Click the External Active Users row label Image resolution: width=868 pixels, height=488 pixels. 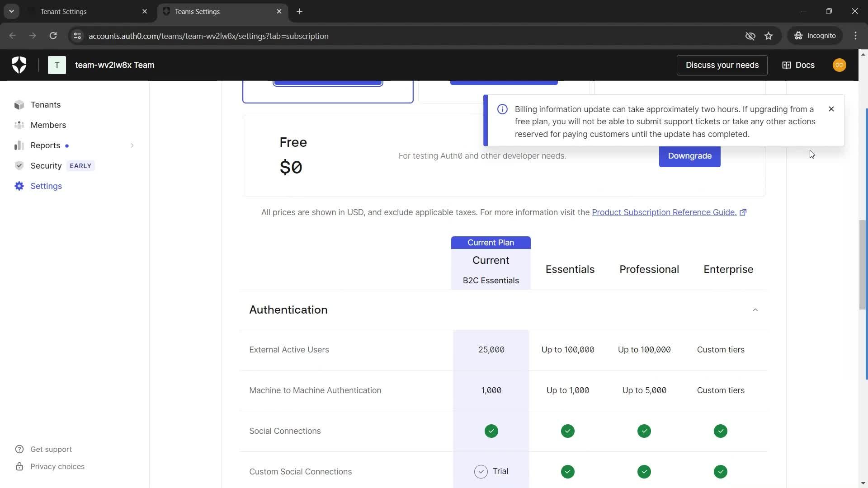[x=289, y=350]
